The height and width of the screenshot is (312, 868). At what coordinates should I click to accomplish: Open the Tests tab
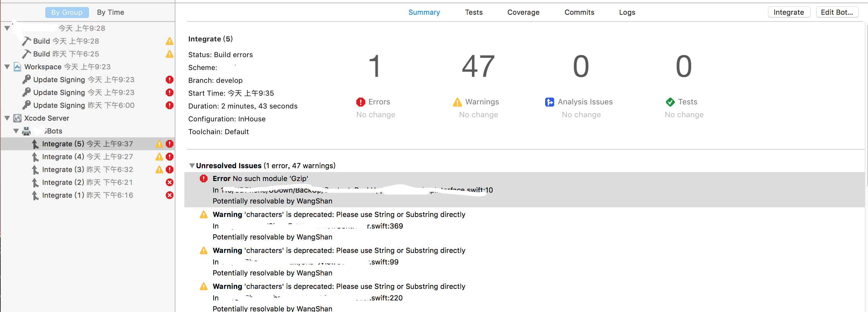coord(474,13)
